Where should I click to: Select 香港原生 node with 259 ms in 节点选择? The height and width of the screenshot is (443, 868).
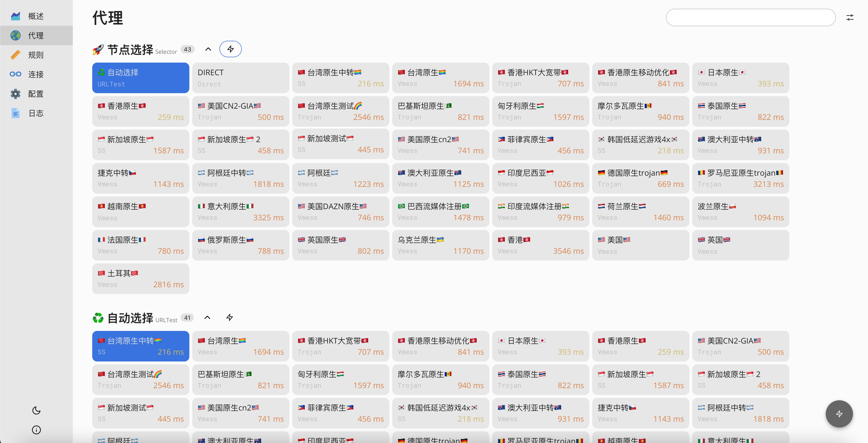coord(141,111)
